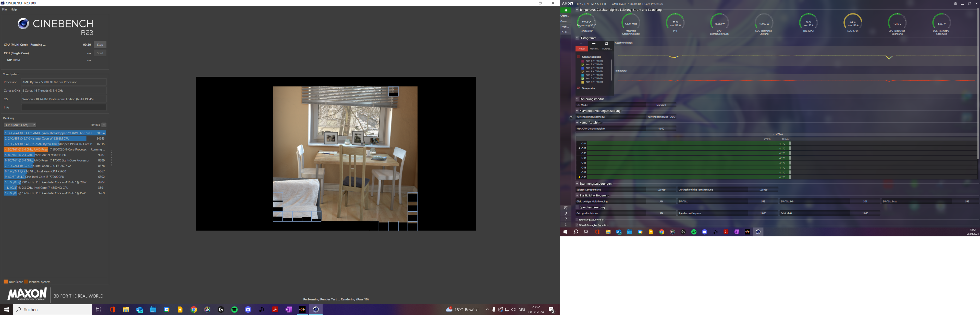Switch to the Aktuell histogram tab
The height and width of the screenshot is (315, 980).
coord(582,49)
